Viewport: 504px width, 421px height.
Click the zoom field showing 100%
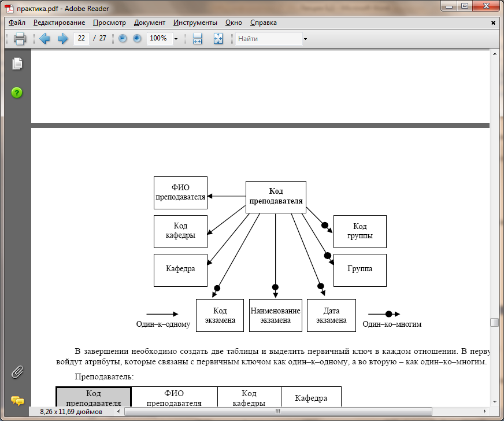point(160,38)
